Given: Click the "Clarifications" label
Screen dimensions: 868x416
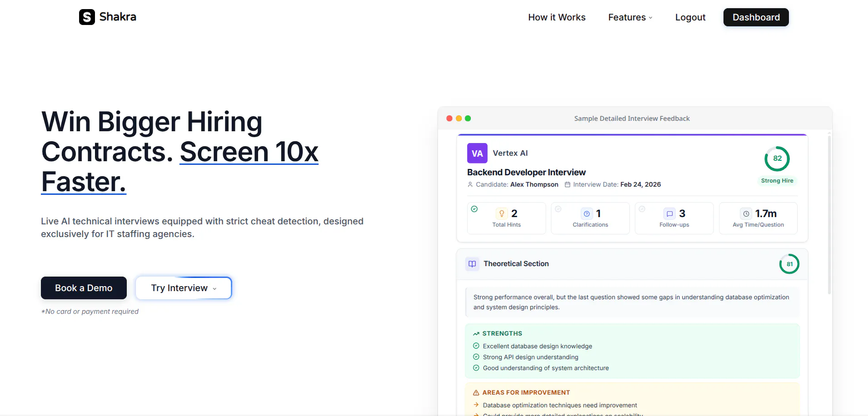Looking at the screenshot, I should 590,225.
